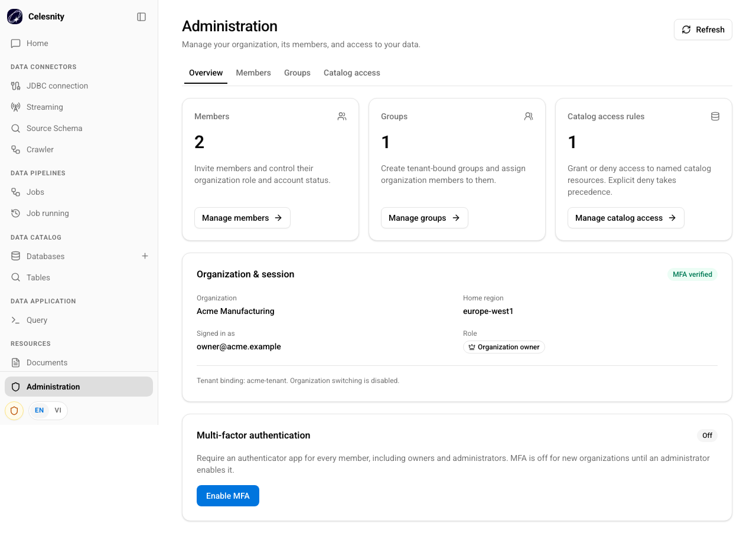
Task: Click the organization name Acme Manufacturing
Action: (236, 311)
